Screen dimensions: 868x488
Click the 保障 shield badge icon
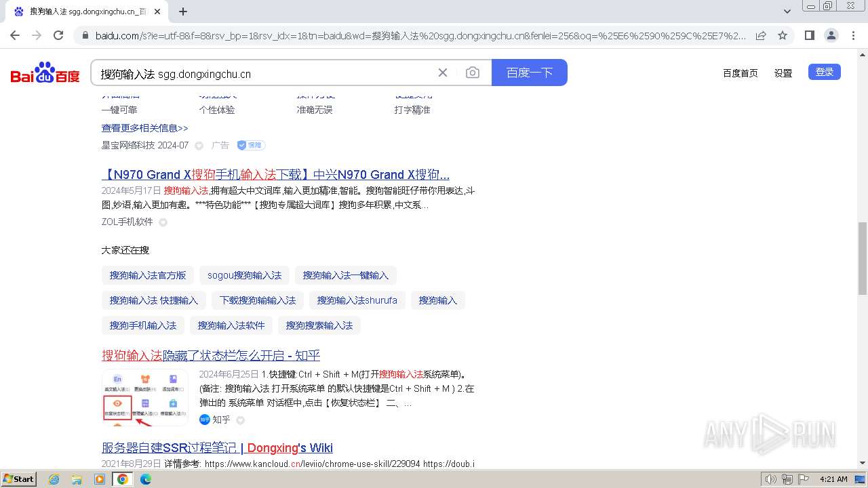[x=251, y=145]
